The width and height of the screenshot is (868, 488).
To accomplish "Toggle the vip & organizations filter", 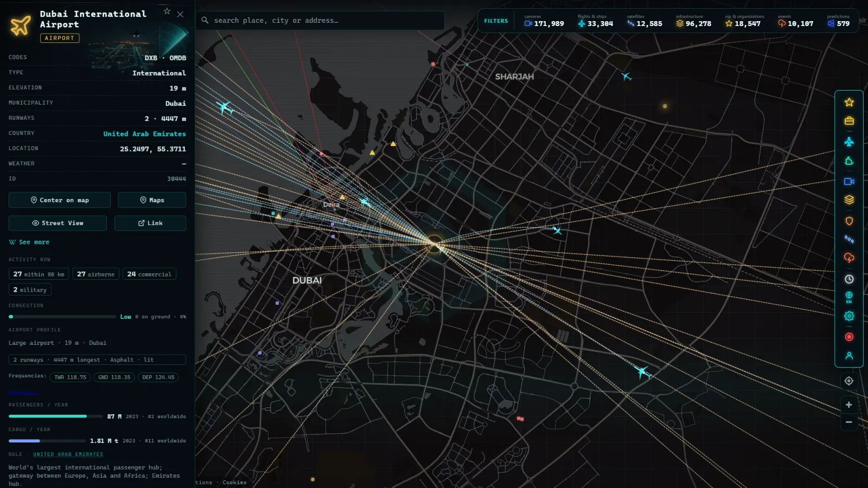I will 744,21.
